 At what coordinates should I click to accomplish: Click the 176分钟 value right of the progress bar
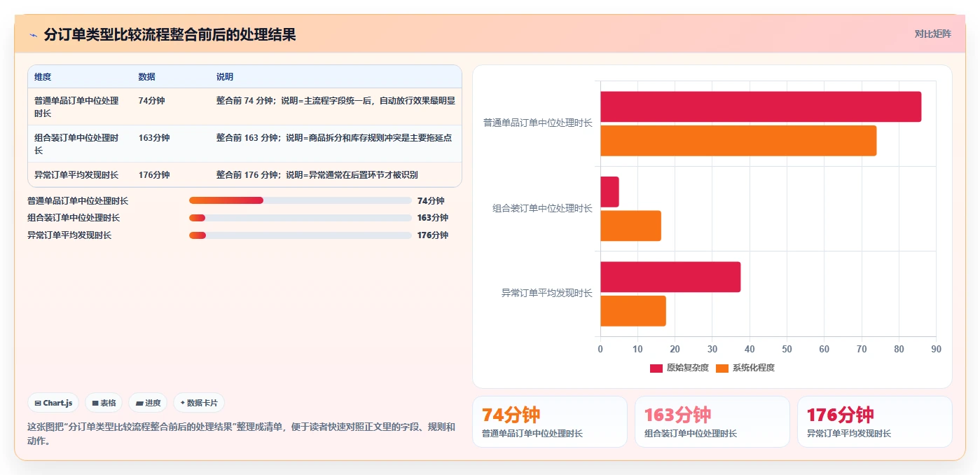click(x=433, y=235)
